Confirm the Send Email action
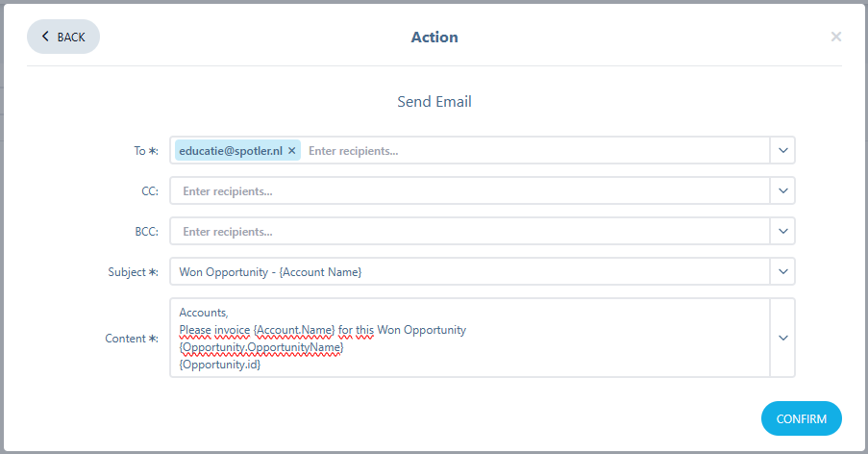The image size is (868, 454). pyautogui.click(x=801, y=418)
